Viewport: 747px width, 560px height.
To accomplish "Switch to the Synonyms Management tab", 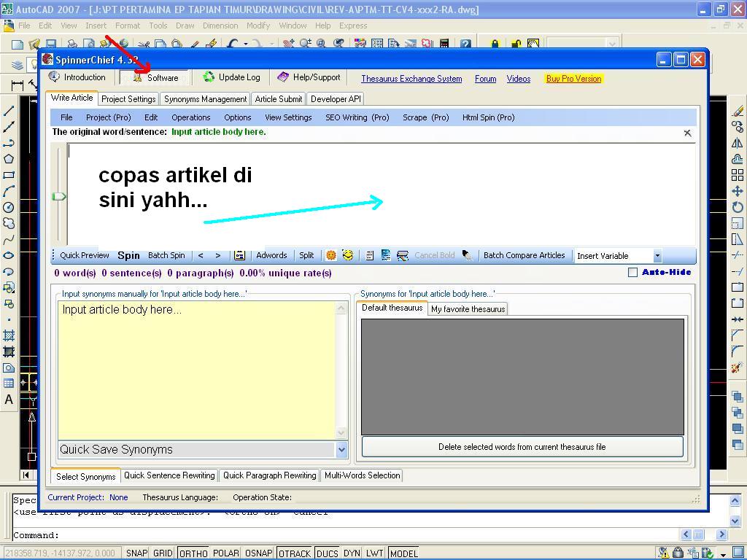I will click(x=205, y=99).
